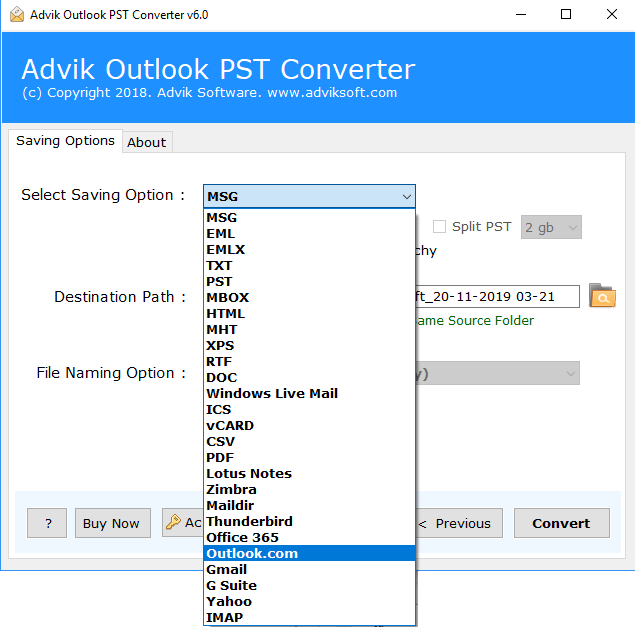Choose IMAP from the list
Image resolution: width=635 pixels, height=627 pixels.
coord(309,618)
